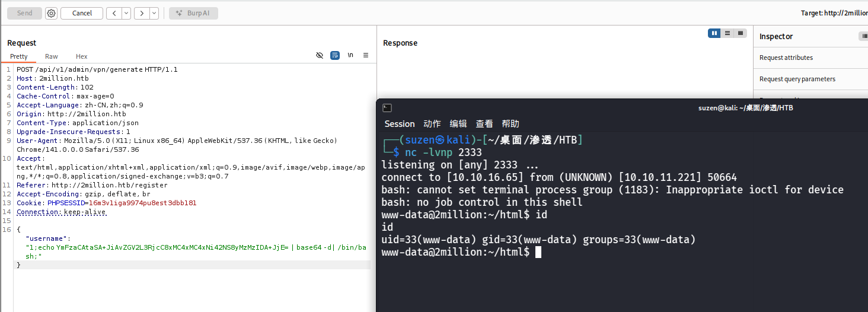Screen dimensions: 868x312
Task: Click the Cache-Control: max-age=0 header
Action: [65, 96]
